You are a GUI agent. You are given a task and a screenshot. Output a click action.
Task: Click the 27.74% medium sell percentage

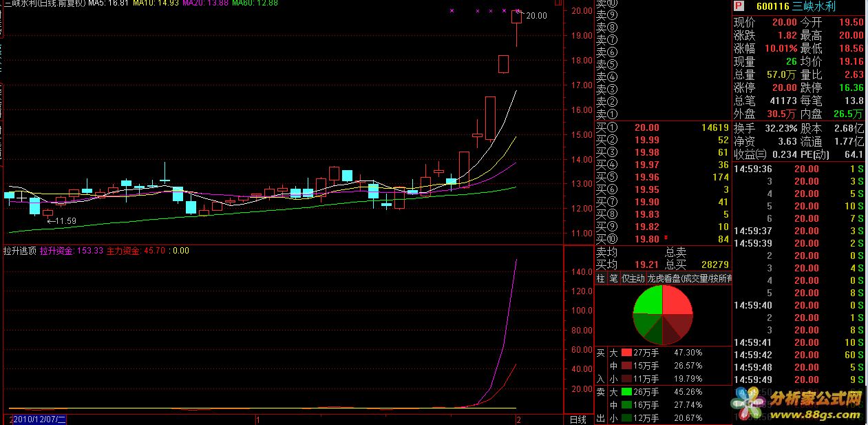[688, 405]
